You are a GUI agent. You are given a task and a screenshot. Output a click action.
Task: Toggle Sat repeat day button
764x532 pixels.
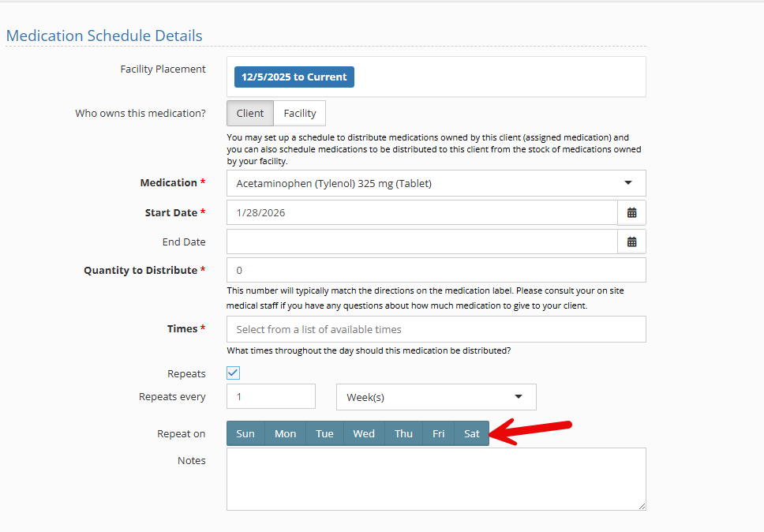coord(471,433)
